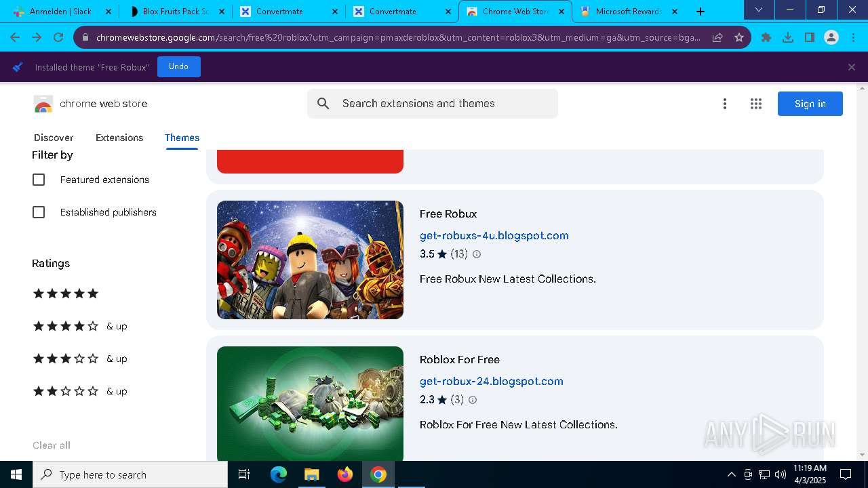Image resolution: width=868 pixels, height=488 pixels.
Task: Open get-robuxs-4u.blogspot.com link
Action: 494,235
